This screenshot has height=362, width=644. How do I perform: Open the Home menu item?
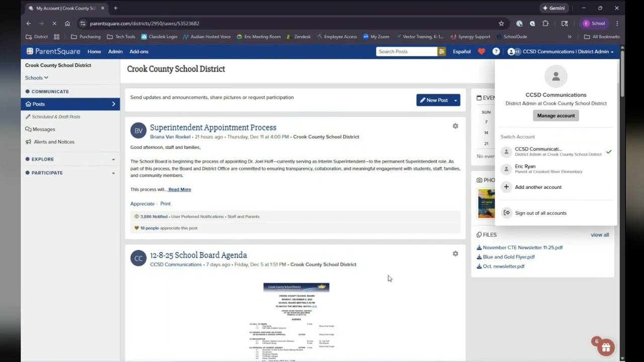click(94, 51)
